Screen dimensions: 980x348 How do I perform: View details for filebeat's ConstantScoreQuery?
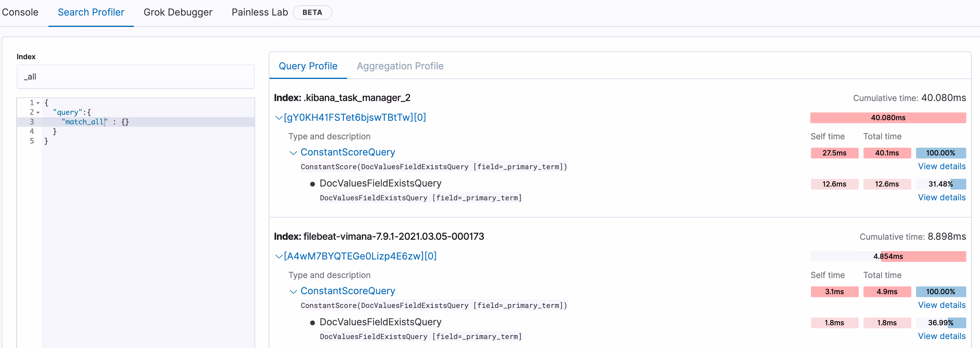[941, 305]
